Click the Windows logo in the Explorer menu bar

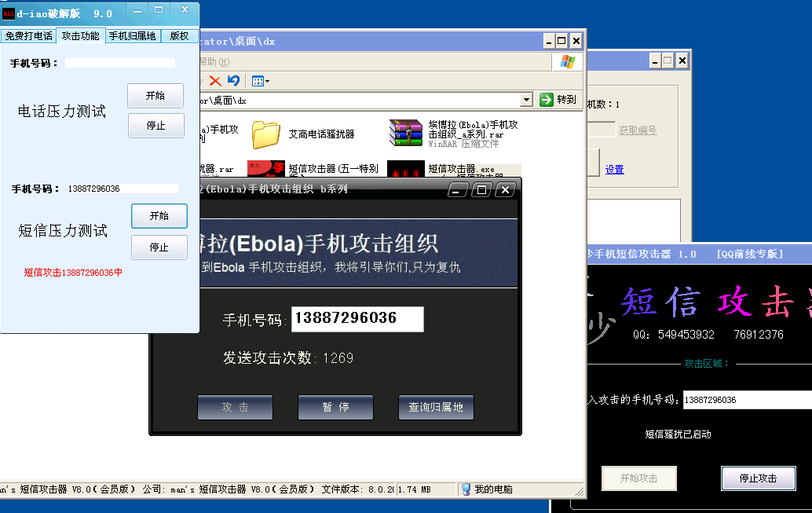click(568, 61)
